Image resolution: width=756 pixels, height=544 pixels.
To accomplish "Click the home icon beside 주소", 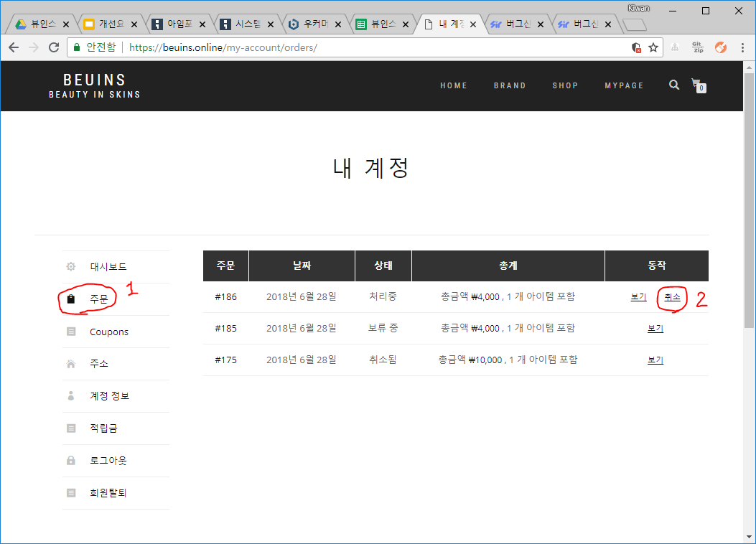I will (71, 364).
